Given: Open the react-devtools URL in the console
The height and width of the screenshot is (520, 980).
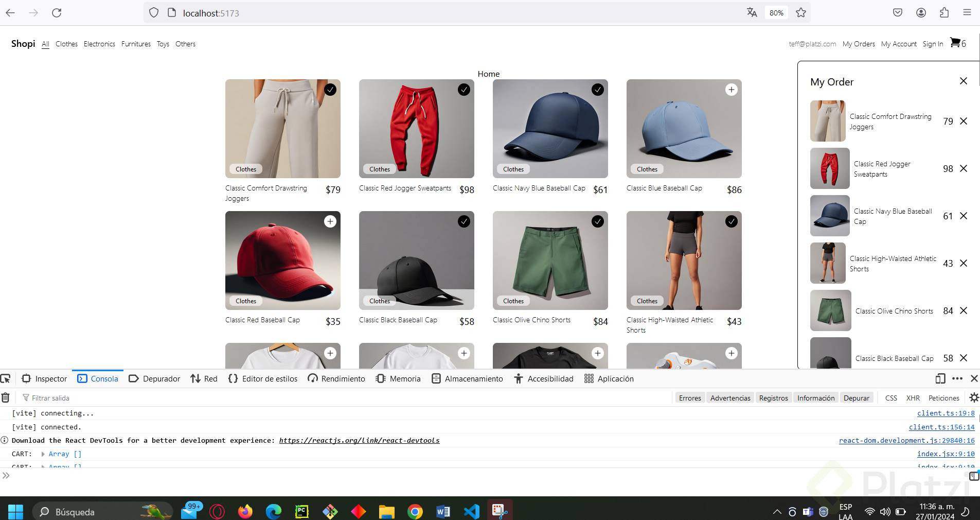Looking at the screenshot, I should (x=359, y=440).
